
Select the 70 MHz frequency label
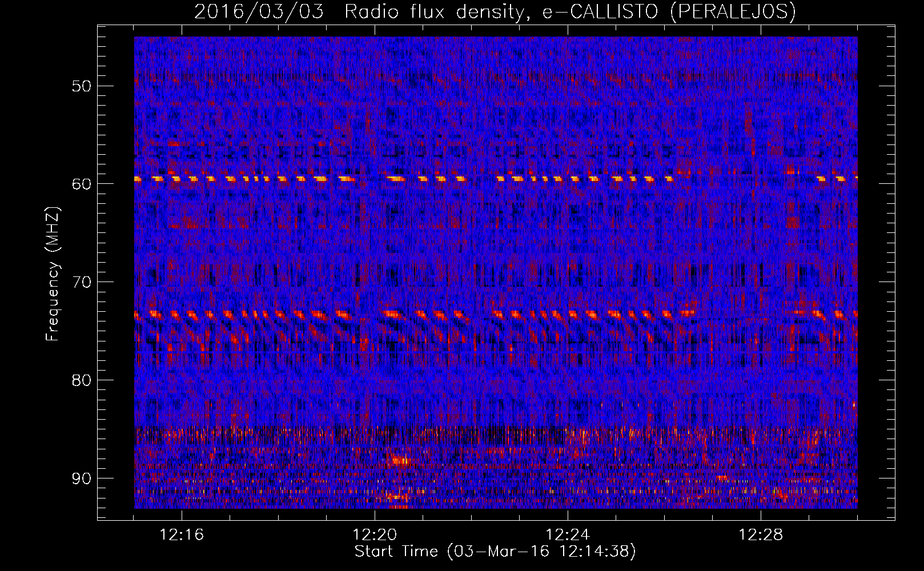tap(81, 282)
